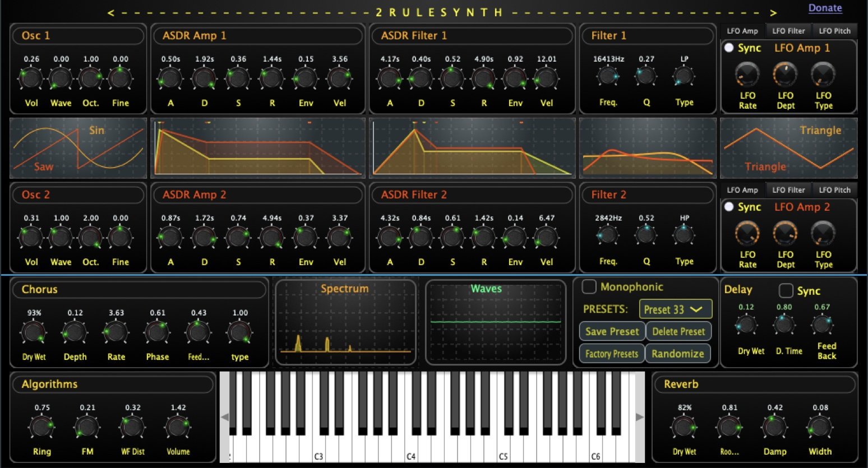The width and height of the screenshot is (868, 468).
Task: Click the Randomize button
Action: tap(678, 353)
